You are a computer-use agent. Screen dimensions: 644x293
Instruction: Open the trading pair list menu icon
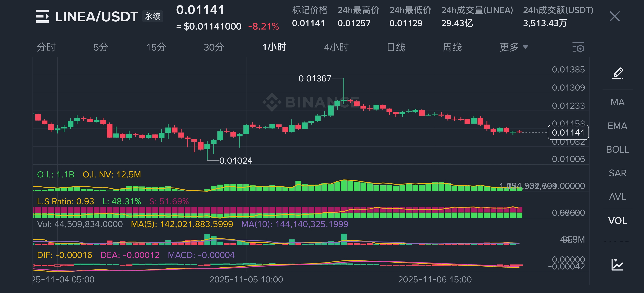(42, 16)
